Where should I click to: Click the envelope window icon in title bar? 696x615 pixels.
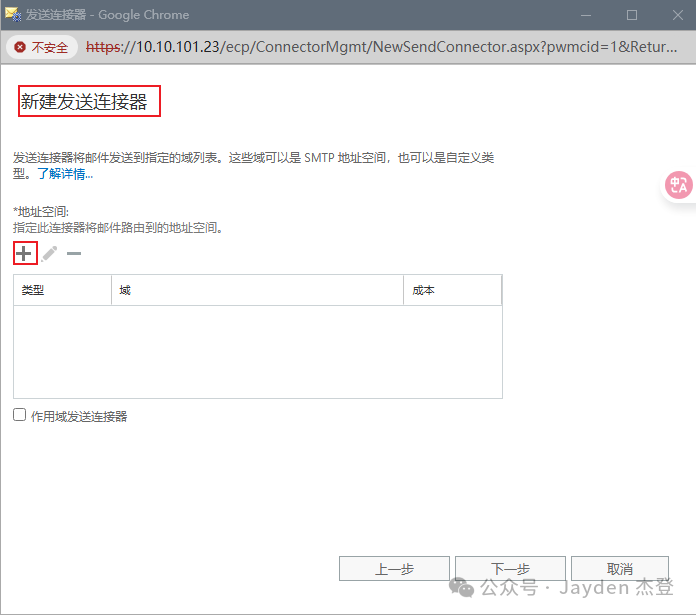[13, 15]
